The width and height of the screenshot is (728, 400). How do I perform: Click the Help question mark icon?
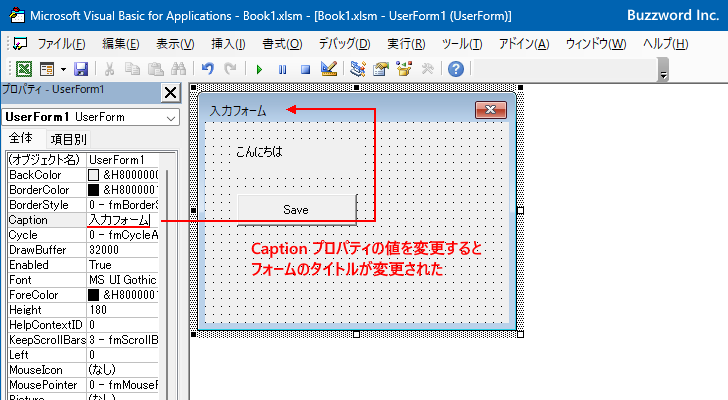[456, 69]
